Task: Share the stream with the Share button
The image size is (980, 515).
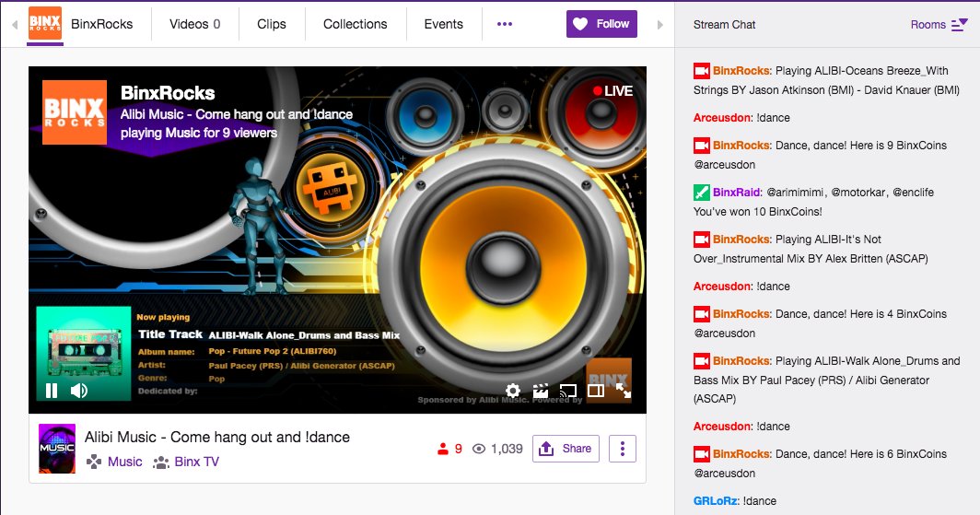Action: (x=566, y=449)
